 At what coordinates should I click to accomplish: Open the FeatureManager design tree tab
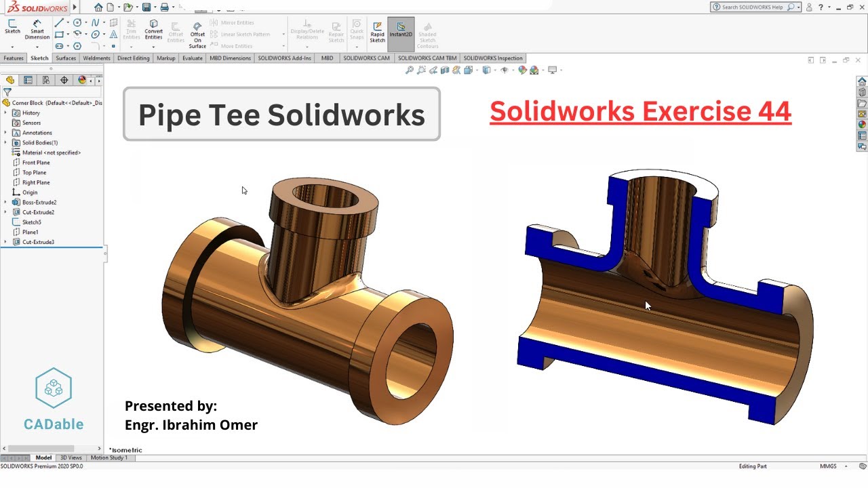point(10,80)
